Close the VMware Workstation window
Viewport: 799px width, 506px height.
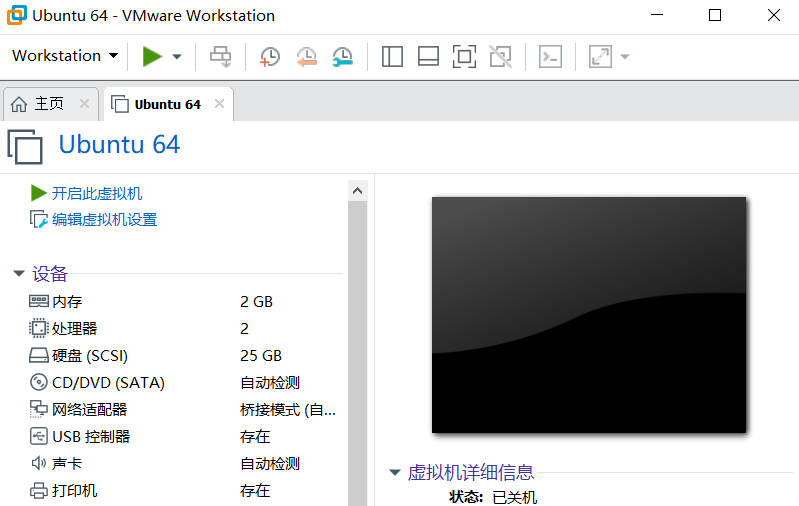click(774, 15)
